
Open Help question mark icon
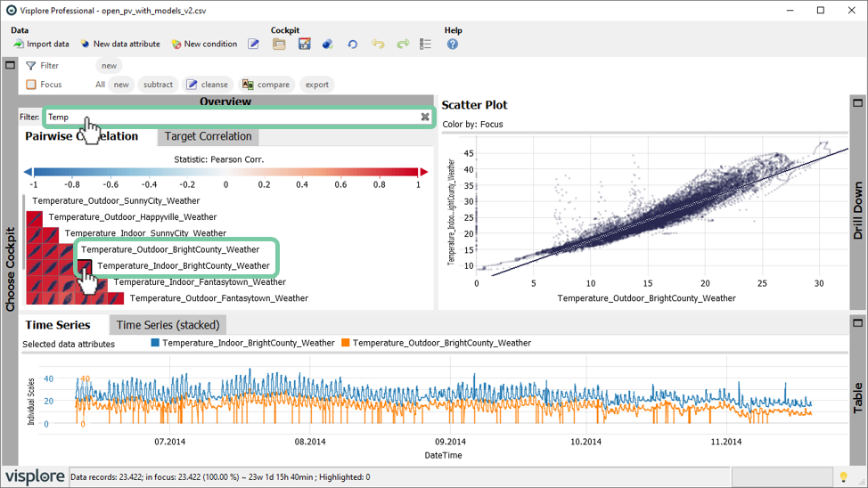(452, 44)
